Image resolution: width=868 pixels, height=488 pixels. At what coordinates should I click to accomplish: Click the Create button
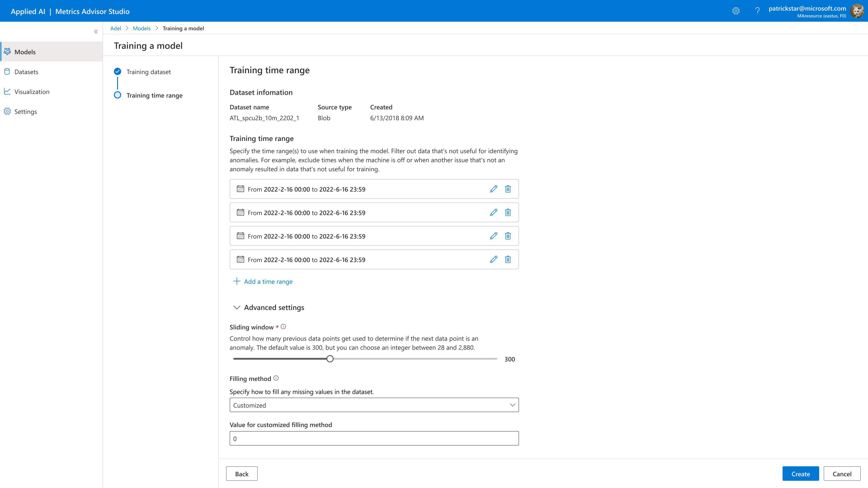coord(800,474)
